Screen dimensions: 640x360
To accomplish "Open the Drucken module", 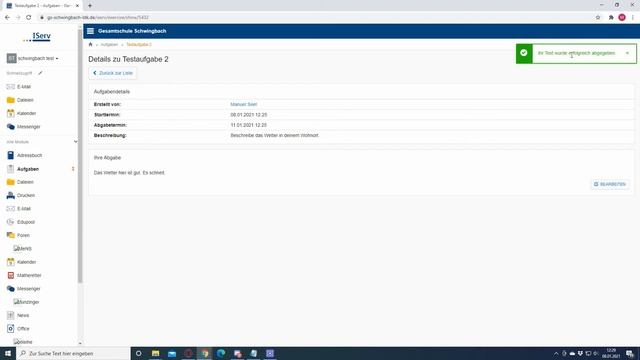I will (x=26, y=196).
